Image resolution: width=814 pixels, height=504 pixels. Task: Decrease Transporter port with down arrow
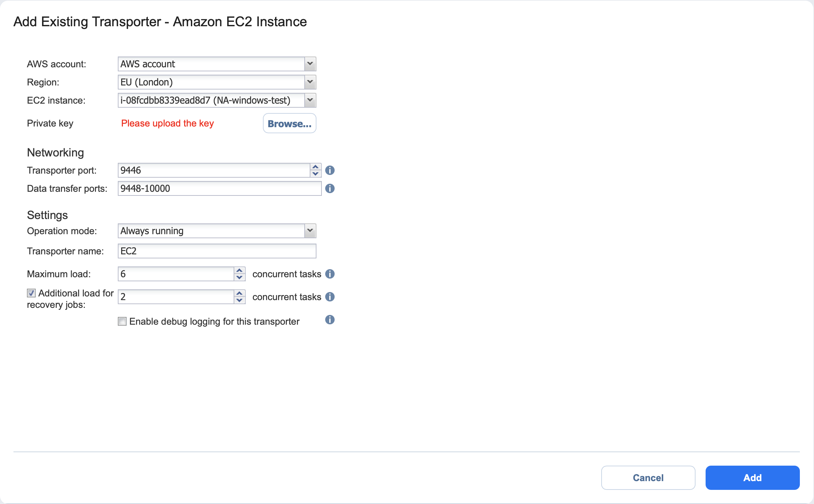(315, 174)
